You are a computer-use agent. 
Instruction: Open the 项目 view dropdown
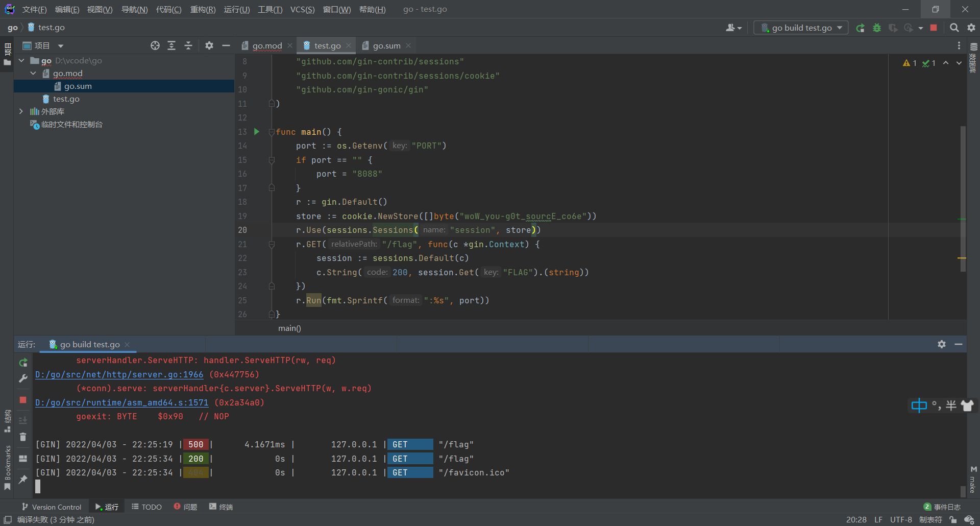61,45
